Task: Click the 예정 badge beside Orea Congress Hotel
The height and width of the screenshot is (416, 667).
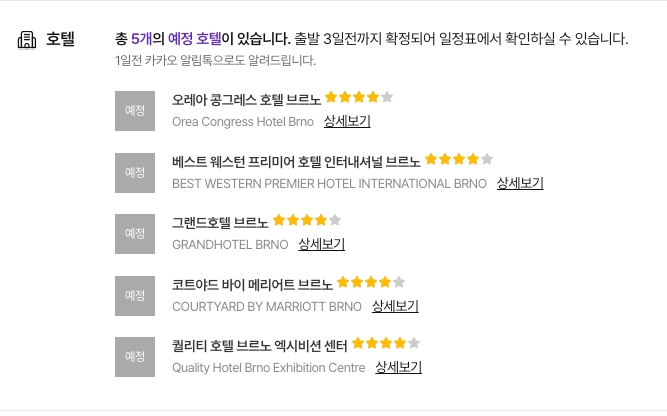Action: pyautogui.click(x=135, y=110)
